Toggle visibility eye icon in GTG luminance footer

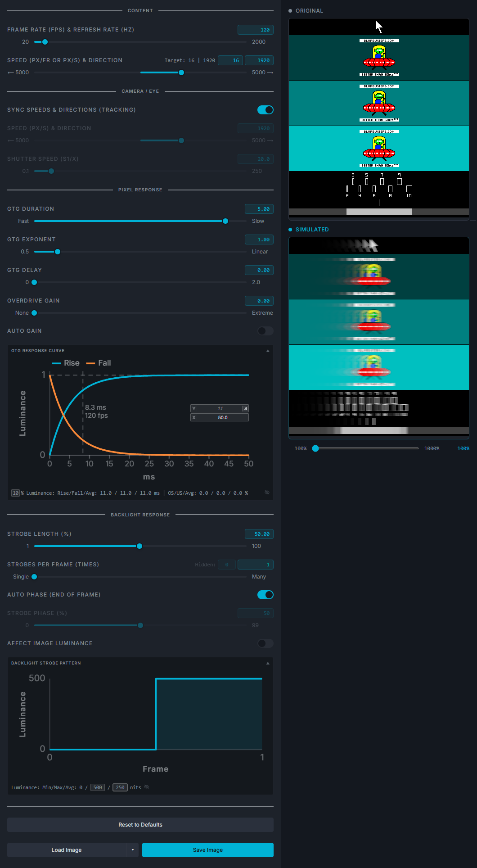click(x=267, y=493)
